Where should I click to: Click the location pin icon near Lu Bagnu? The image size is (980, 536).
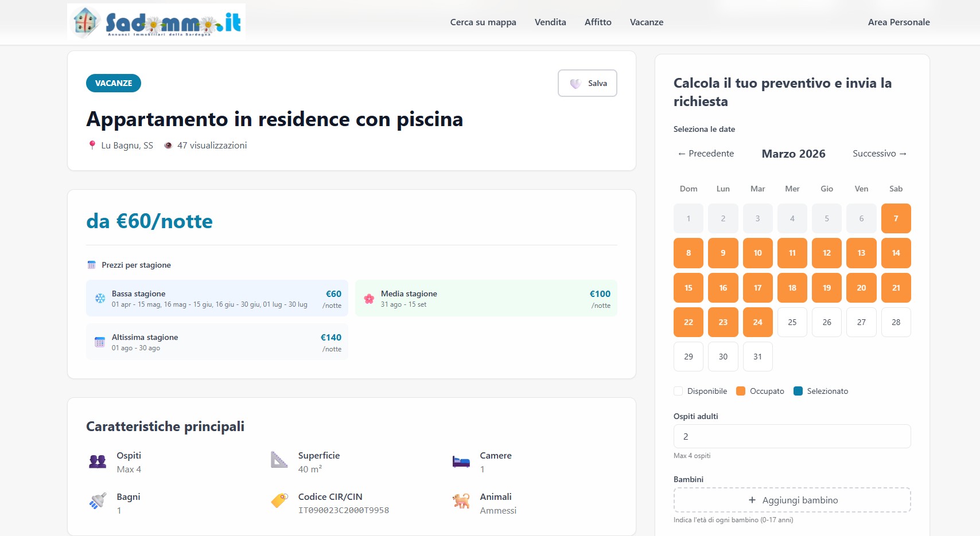[x=92, y=146]
